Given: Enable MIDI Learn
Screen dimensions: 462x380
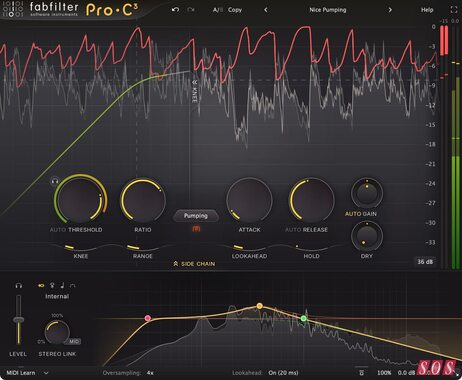Looking at the screenshot, I should pos(21,373).
